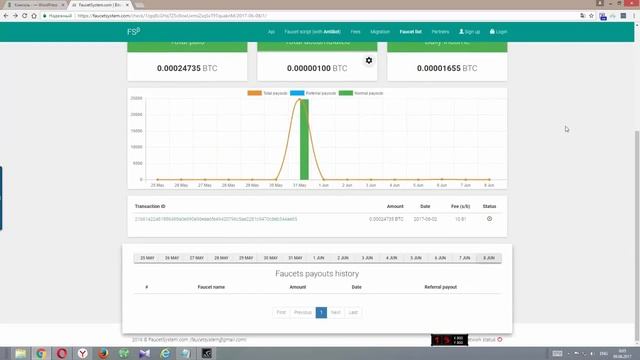The image size is (640, 360).
Task: Open the Fees navigation item
Action: pos(356,32)
